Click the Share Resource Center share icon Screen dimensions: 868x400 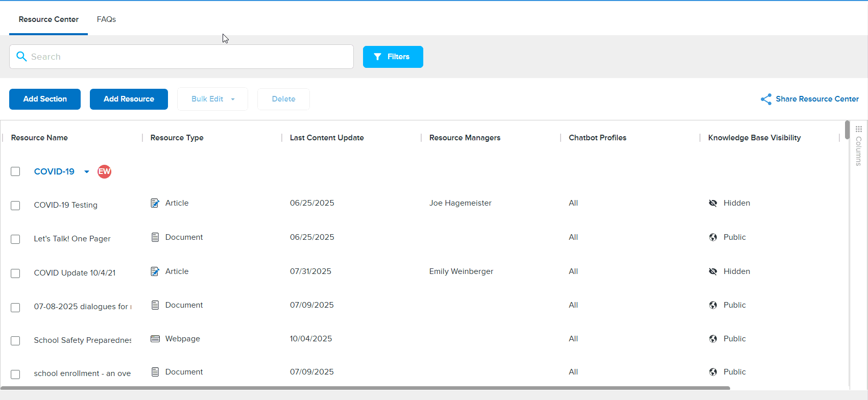tap(766, 99)
